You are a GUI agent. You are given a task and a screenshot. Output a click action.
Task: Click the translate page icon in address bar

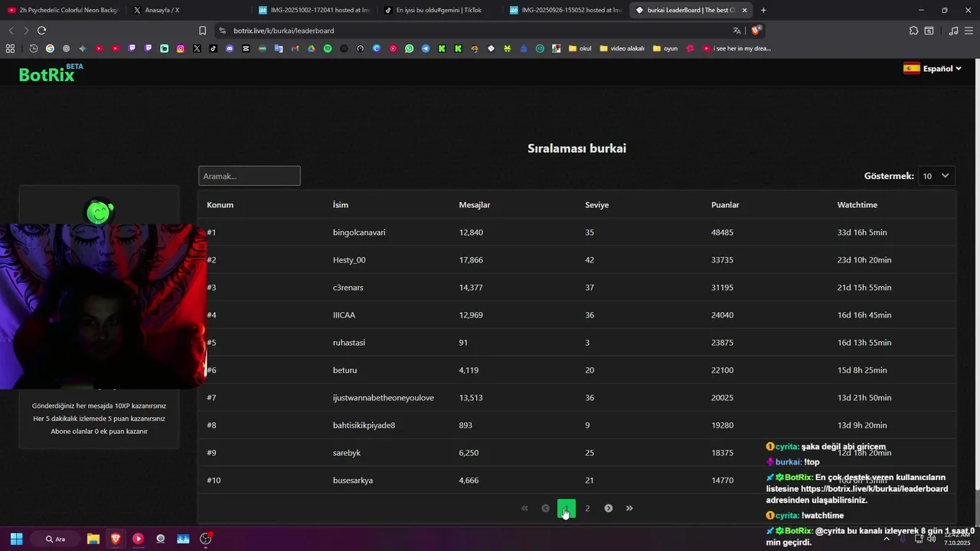pos(737,31)
